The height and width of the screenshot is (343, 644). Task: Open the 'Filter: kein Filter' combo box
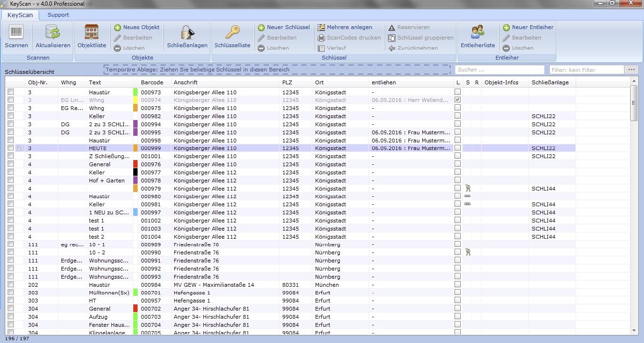[586, 70]
